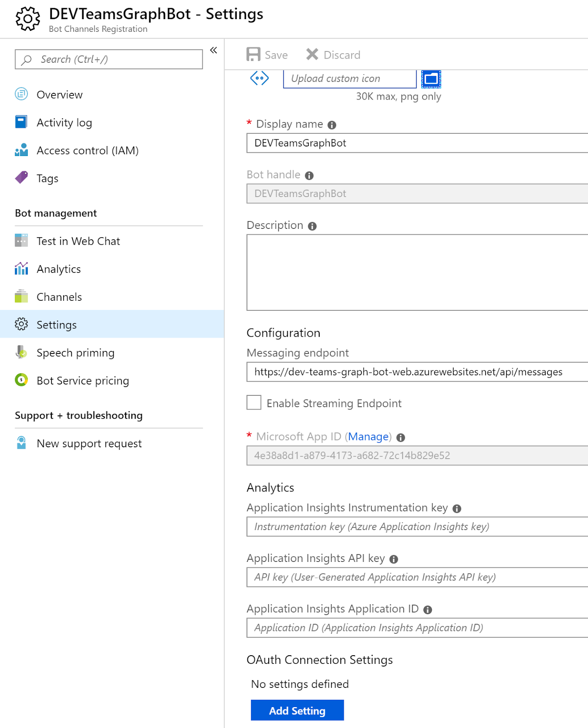Discard the settings changes
588x728 pixels.
pyautogui.click(x=333, y=55)
